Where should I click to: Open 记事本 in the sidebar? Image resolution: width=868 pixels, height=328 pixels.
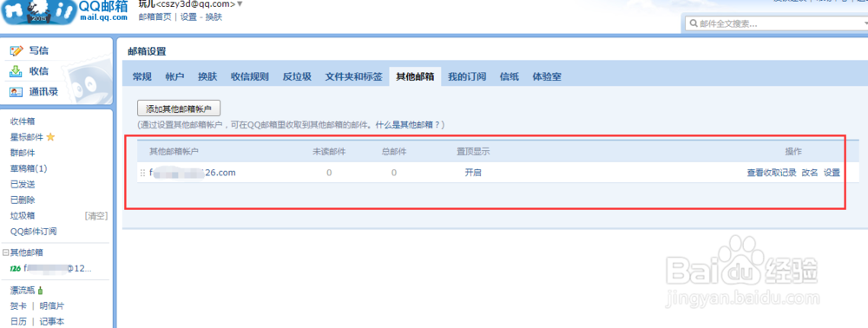[x=52, y=321]
